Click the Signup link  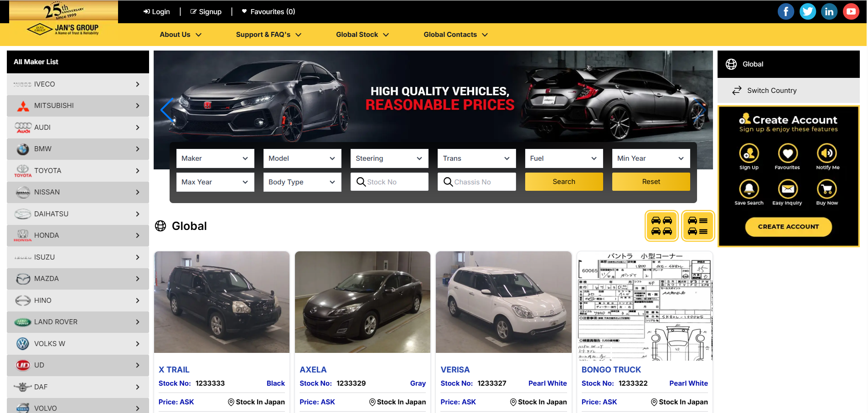pyautogui.click(x=206, y=12)
